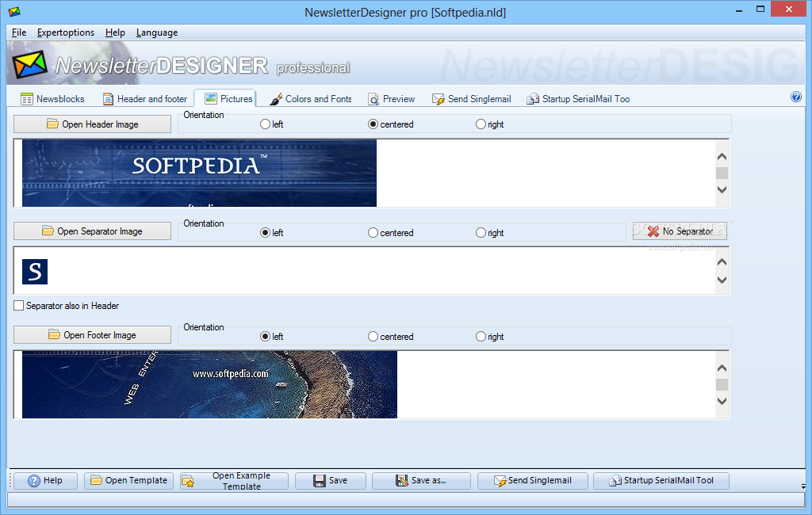This screenshot has height=515, width=812.
Task: Click separator preview scrollbar down arrow
Action: (722, 280)
